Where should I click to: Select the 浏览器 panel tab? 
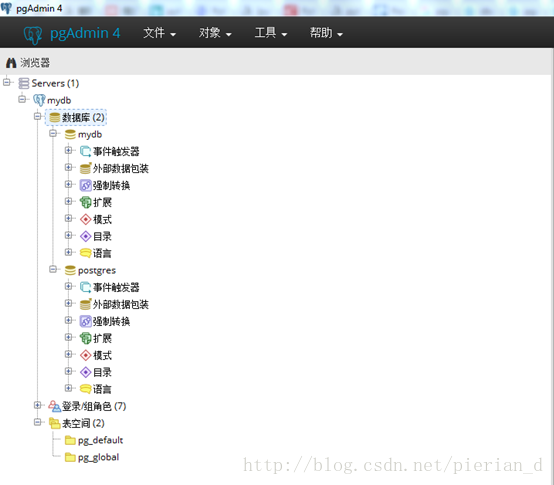pos(28,63)
